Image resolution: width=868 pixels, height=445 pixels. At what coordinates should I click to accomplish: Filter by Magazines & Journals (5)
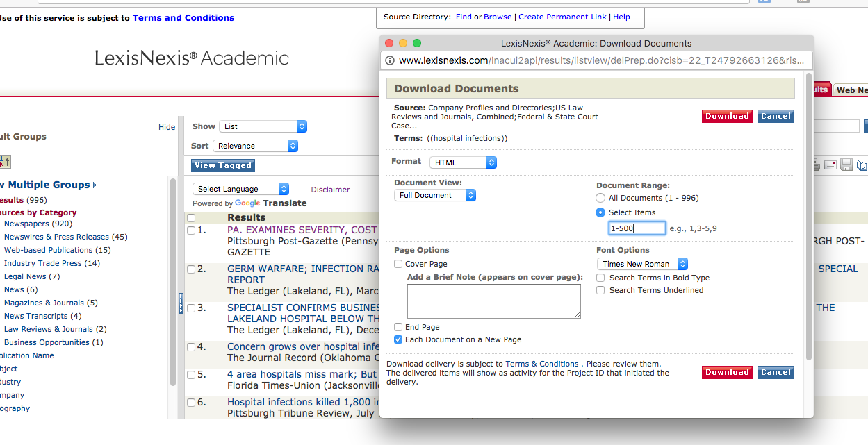point(51,303)
